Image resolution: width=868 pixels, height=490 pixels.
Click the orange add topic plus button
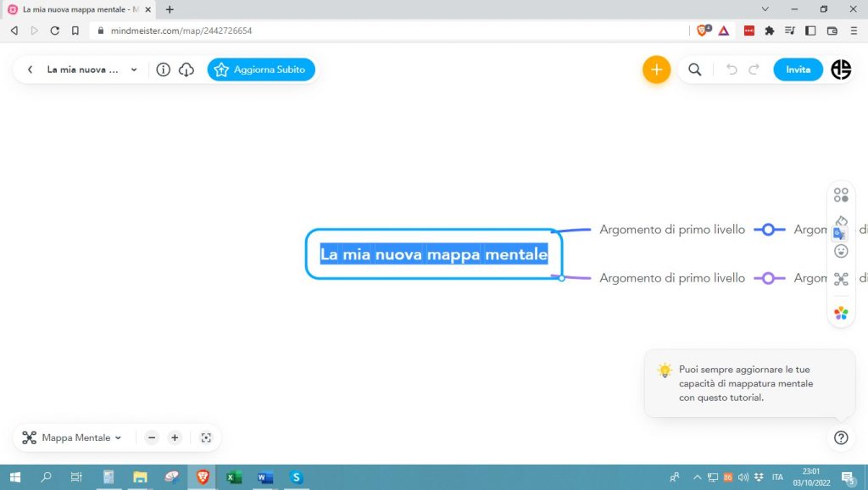pyautogui.click(x=656, y=70)
